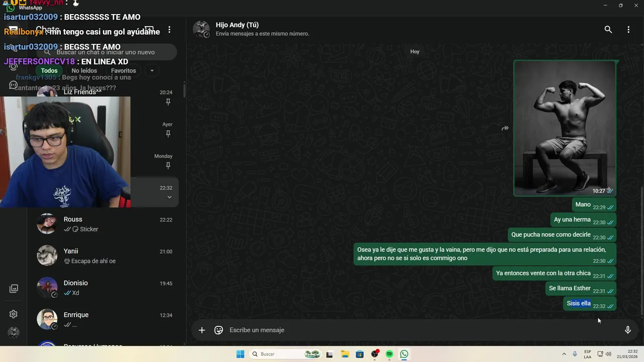Click the message 'Mano'
Image resolution: width=644 pixels, height=362 pixels.
(x=594, y=205)
